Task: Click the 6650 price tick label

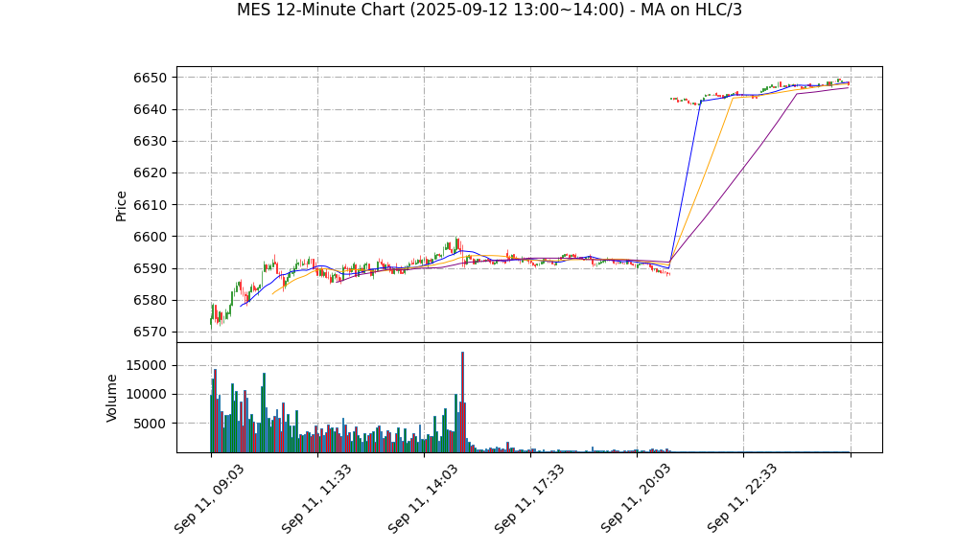Action: [x=150, y=78]
